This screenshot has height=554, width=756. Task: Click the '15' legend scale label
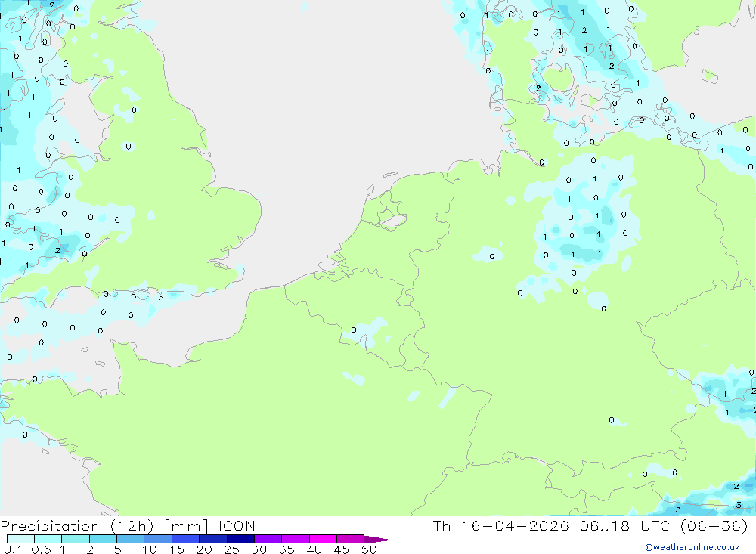[177, 549]
